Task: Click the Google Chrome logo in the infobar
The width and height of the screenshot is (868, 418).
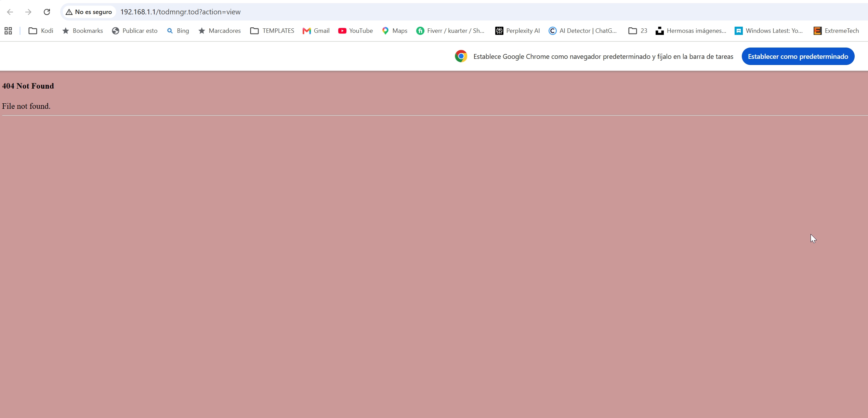Action: pyautogui.click(x=461, y=56)
